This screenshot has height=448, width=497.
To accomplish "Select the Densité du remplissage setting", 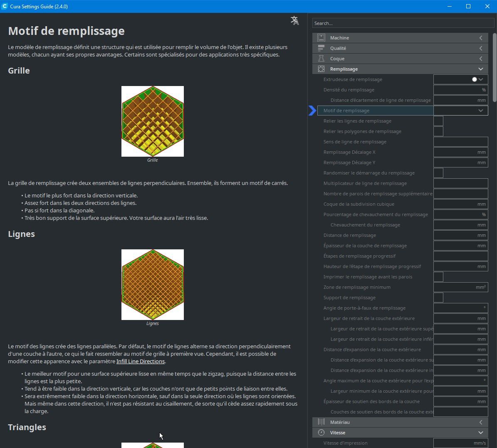I will pyautogui.click(x=349, y=90).
